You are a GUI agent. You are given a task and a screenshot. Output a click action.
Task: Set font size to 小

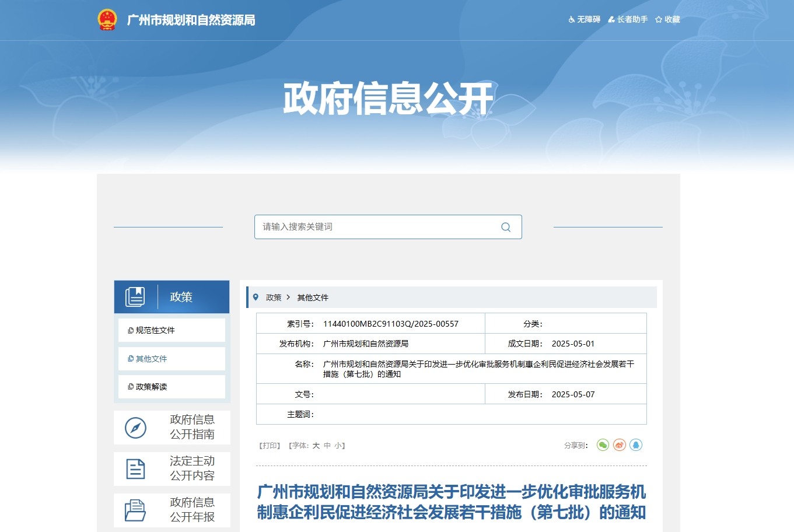pyautogui.click(x=338, y=446)
